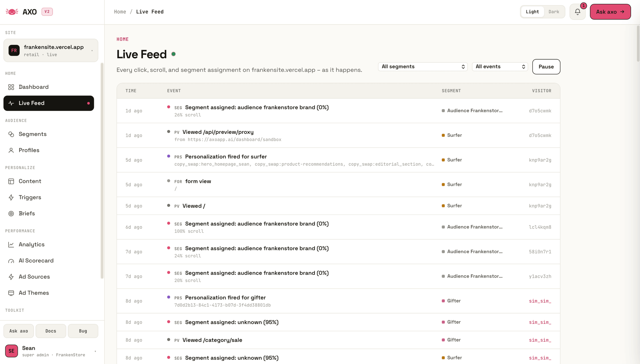The image size is (640, 364).
Task: Go to Analytics page
Action: 49,245
